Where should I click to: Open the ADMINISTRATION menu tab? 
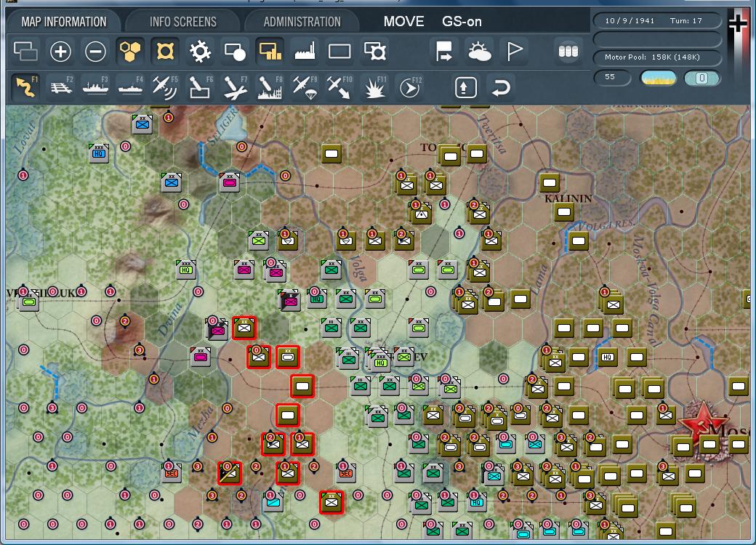click(301, 20)
